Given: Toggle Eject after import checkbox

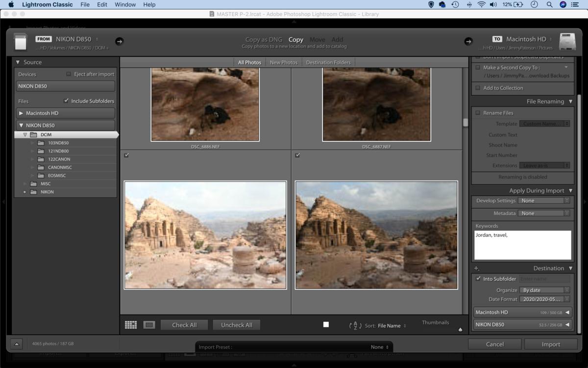Looking at the screenshot, I should pyautogui.click(x=69, y=74).
